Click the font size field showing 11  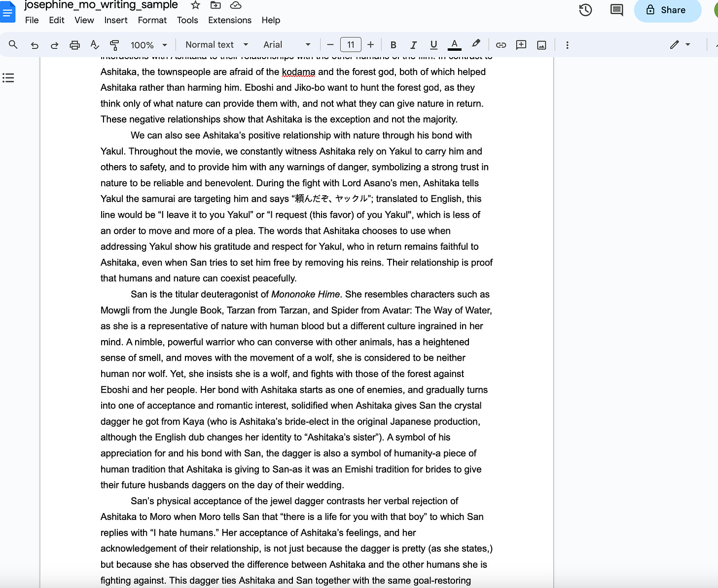click(x=351, y=45)
